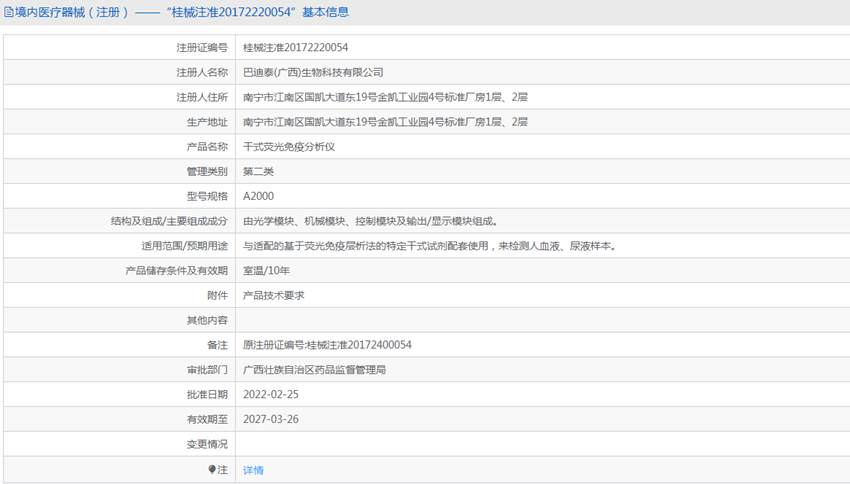The height and width of the screenshot is (484, 850).
Task: Click the bulb icon beside 注 label
Action: 212,469
